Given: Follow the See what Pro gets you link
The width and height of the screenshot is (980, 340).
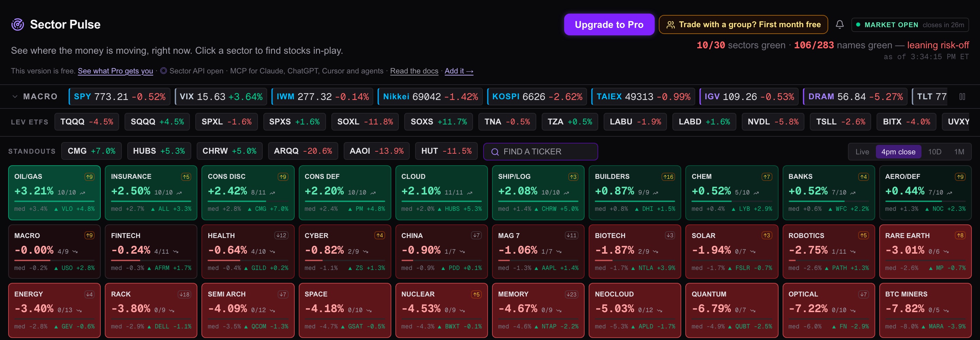Looking at the screenshot, I should [115, 71].
